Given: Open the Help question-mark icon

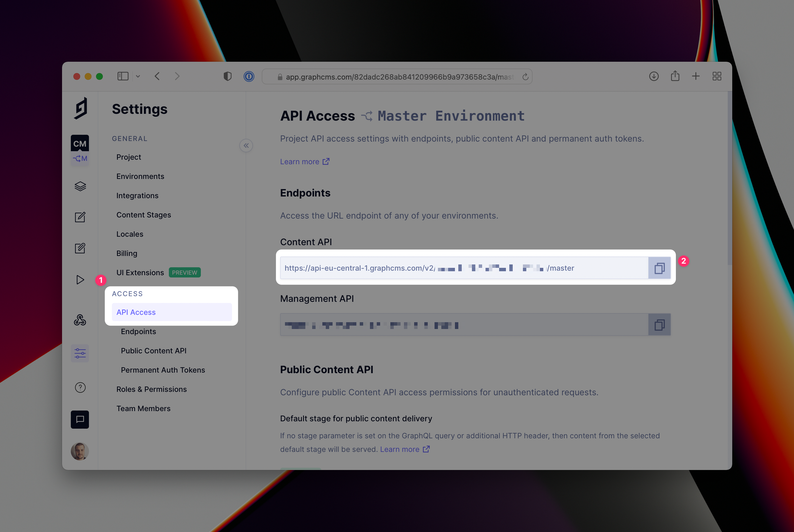Looking at the screenshot, I should pyautogui.click(x=80, y=388).
